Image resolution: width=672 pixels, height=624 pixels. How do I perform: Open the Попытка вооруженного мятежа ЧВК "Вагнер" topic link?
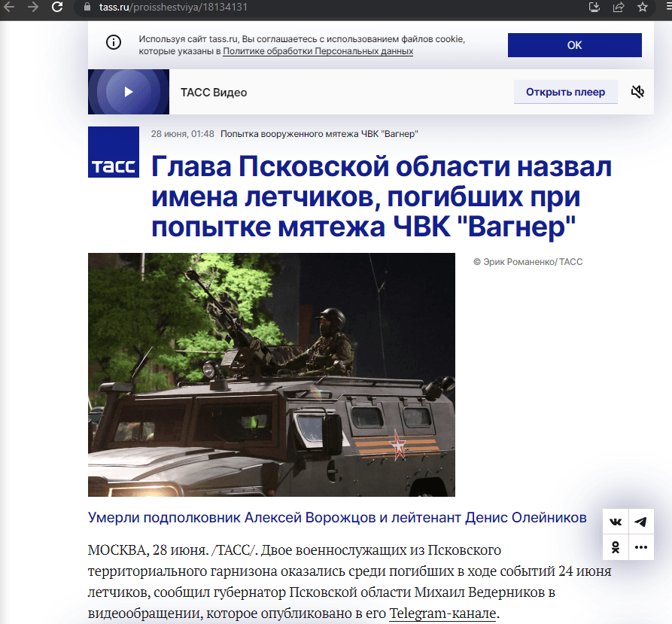click(x=319, y=134)
